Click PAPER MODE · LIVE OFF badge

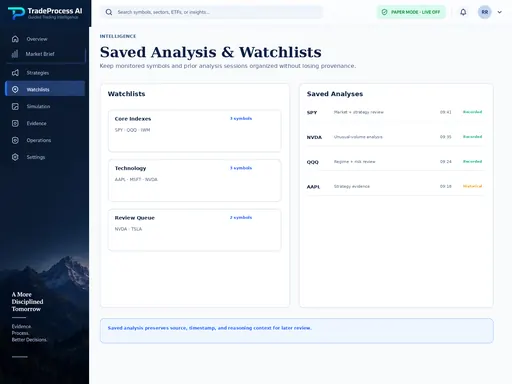point(411,12)
